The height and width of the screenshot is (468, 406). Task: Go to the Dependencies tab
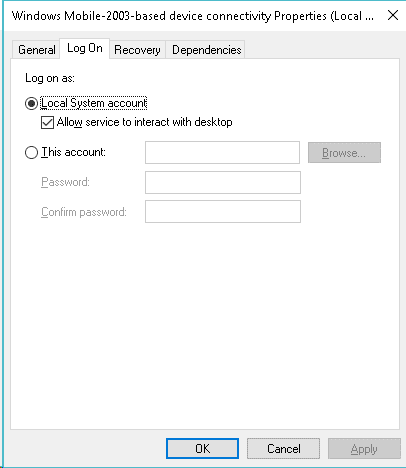(x=206, y=50)
